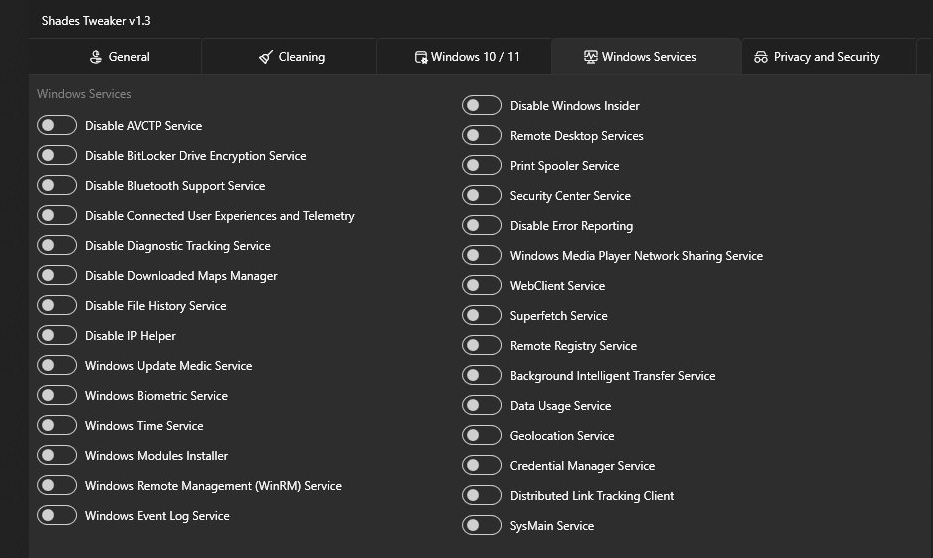This screenshot has height=558, width=933.
Task: Toggle Disable File History Service
Action: coord(57,305)
